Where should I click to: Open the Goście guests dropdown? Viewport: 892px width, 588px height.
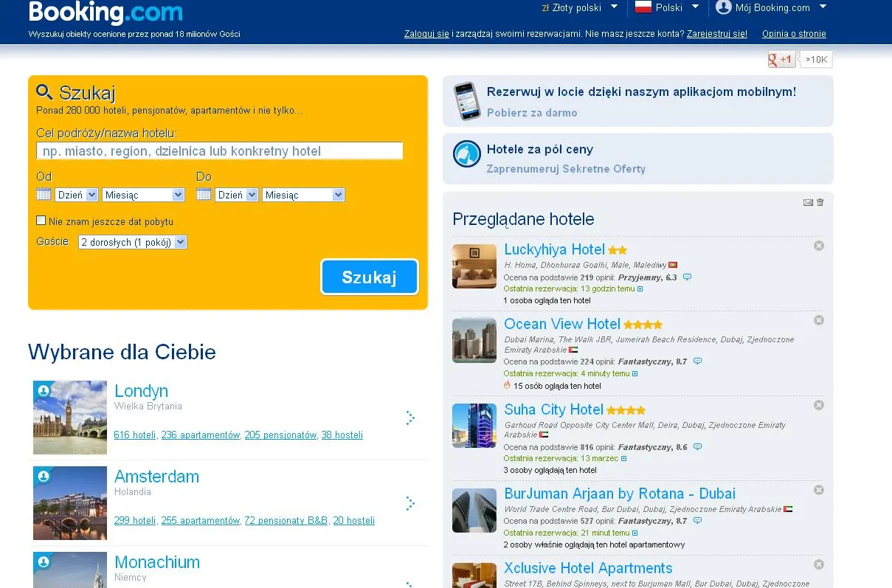pyautogui.click(x=133, y=242)
